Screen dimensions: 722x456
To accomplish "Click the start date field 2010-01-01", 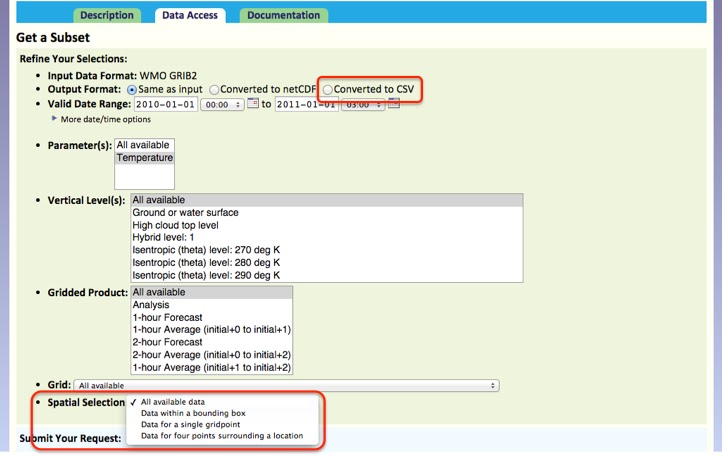I will tap(166, 105).
